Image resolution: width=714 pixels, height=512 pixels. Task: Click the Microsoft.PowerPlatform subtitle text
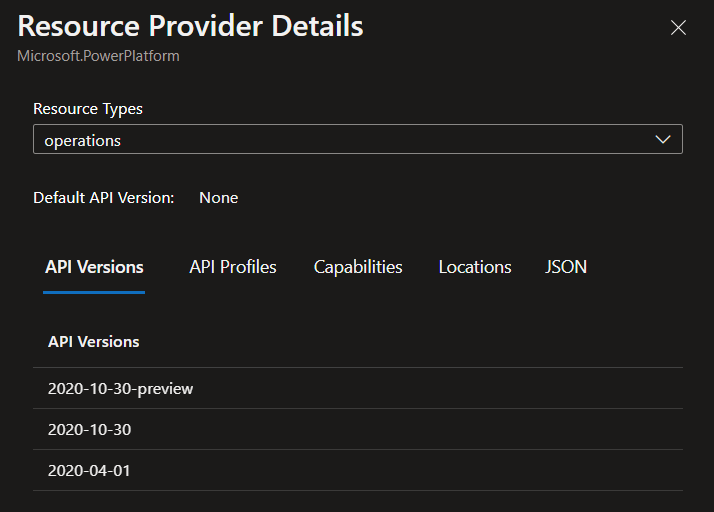98,56
